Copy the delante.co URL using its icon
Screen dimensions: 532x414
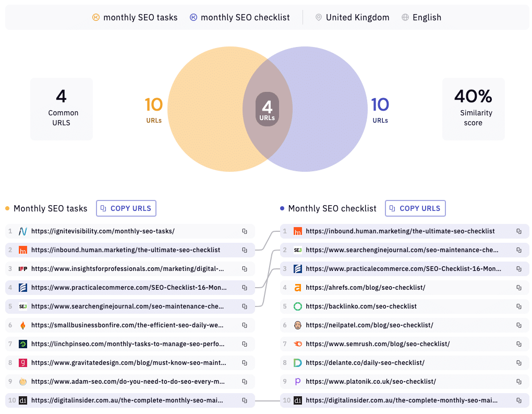tap(518, 363)
